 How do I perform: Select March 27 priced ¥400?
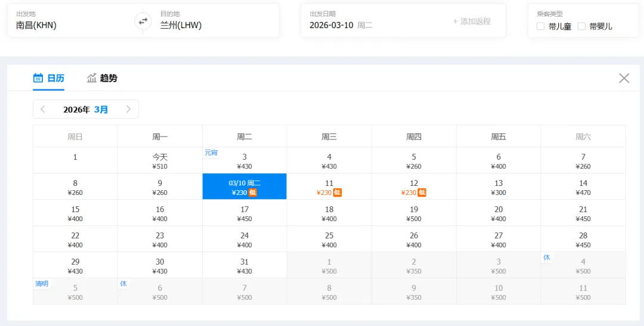pyautogui.click(x=498, y=239)
